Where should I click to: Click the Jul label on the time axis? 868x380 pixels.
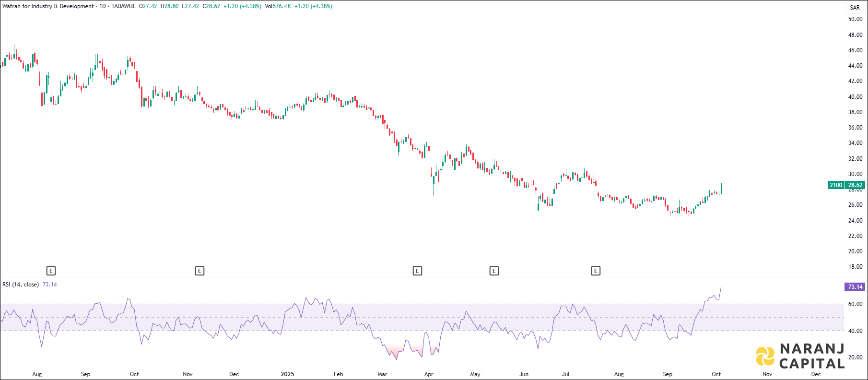point(566,374)
